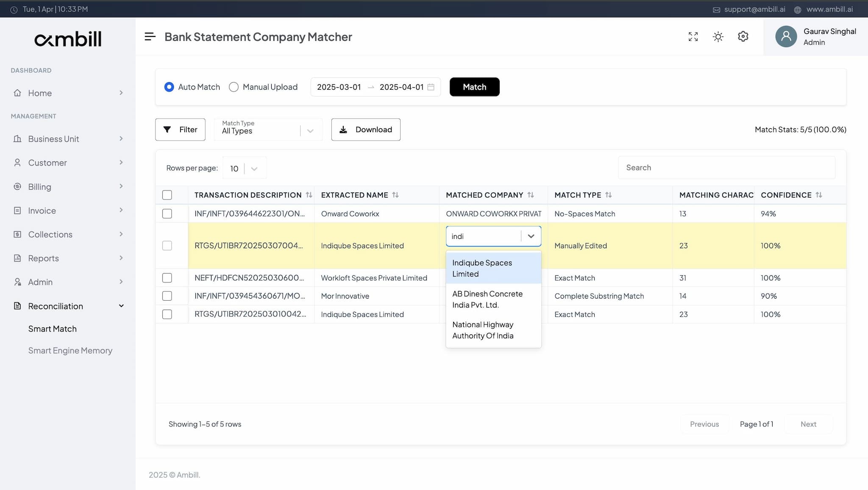Click the Admin user icon
Image resolution: width=868 pixels, height=490 pixels.
(x=17, y=282)
